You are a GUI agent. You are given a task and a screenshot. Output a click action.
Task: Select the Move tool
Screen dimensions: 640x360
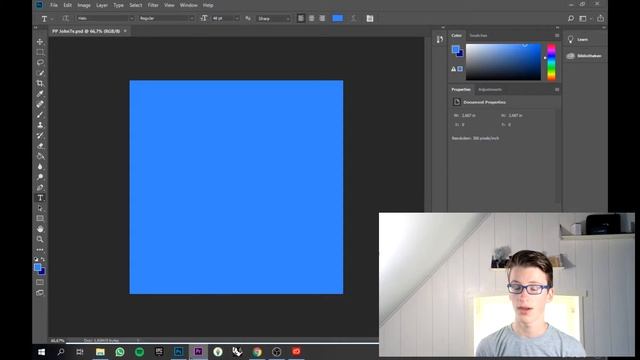pyautogui.click(x=40, y=42)
